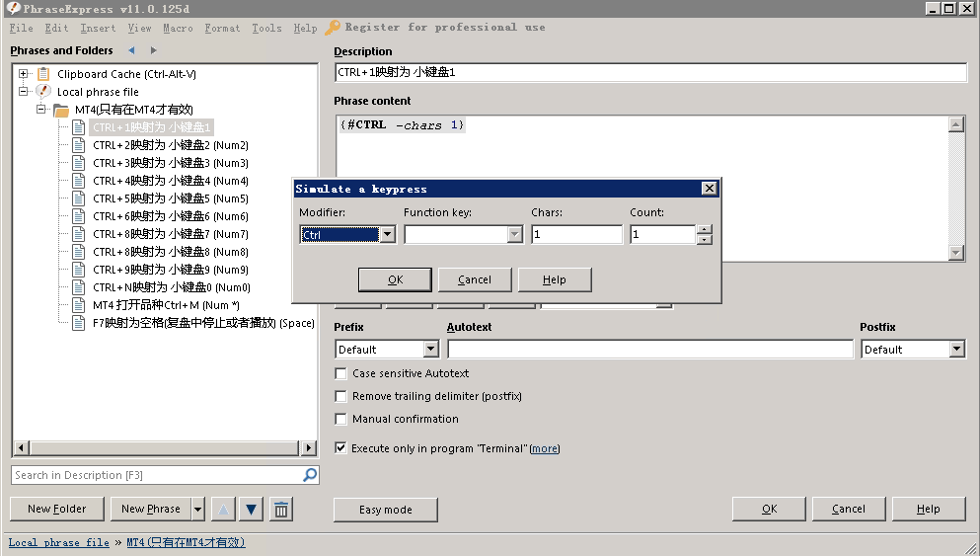Open the Tools menu
The image size is (980, 556).
tap(266, 28)
